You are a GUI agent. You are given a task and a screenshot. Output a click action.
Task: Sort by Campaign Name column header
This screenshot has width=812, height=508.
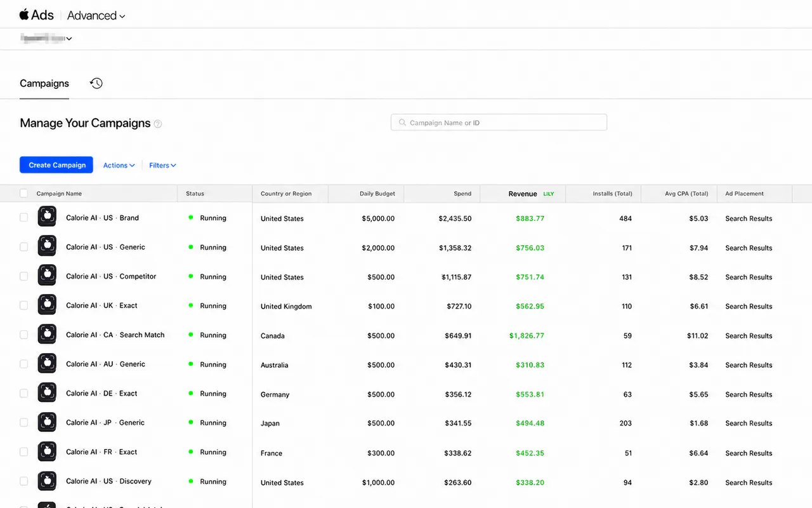pos(59,194)
